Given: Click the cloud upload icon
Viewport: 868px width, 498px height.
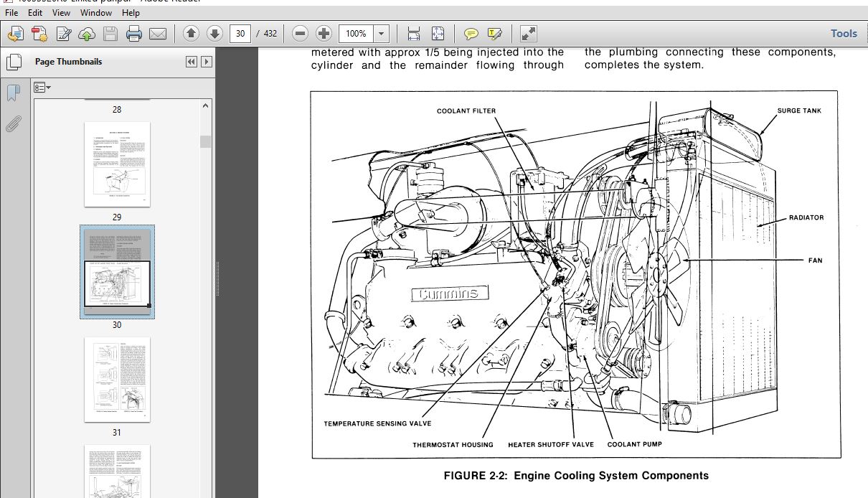Looking at the screenshot, I should click(87, 33).
